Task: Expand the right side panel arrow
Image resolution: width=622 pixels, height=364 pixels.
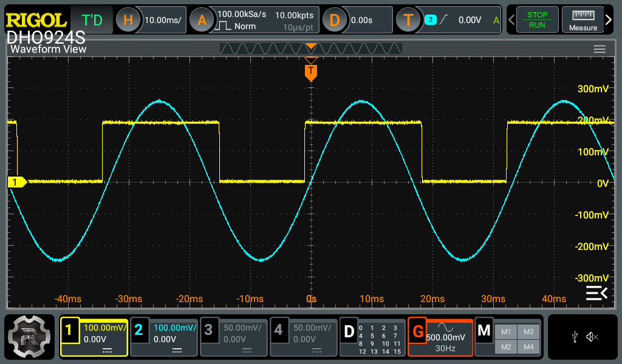Action: pyautogui.click(x=609, y=20)
